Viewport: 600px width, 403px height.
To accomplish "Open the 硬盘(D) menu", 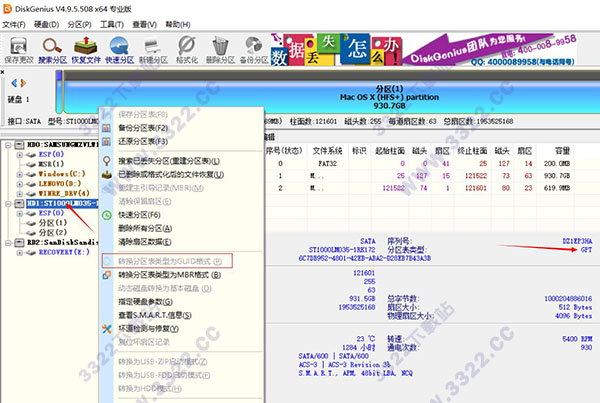I will [x=46, y=24].
